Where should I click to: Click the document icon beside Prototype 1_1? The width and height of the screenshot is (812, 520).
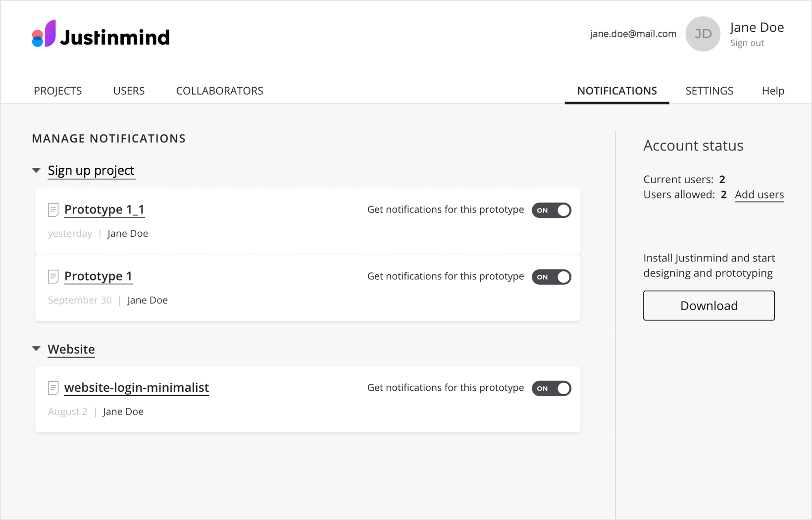tap(53, 210)
